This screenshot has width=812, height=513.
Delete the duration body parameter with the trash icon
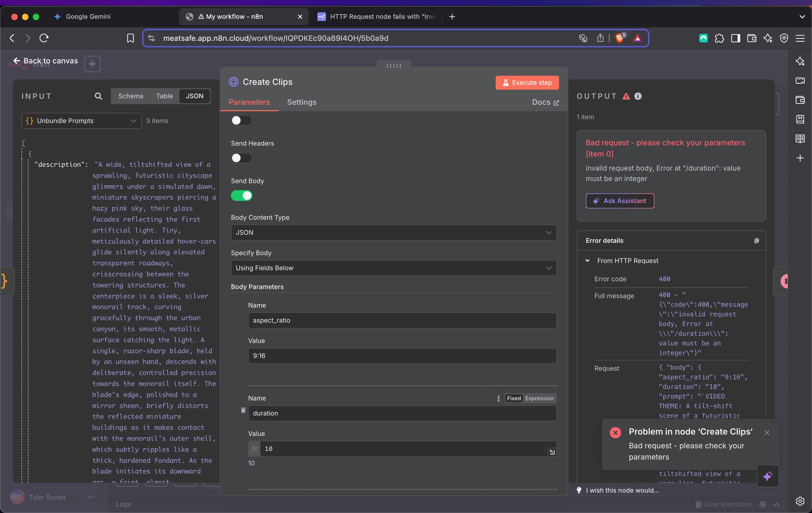point(243,410)
